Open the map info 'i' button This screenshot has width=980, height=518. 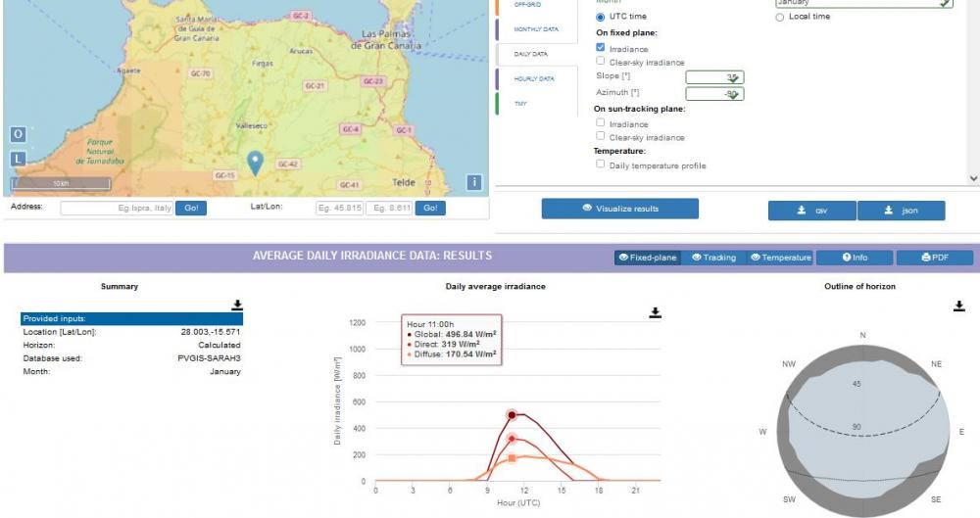click(x=474, y=182)
